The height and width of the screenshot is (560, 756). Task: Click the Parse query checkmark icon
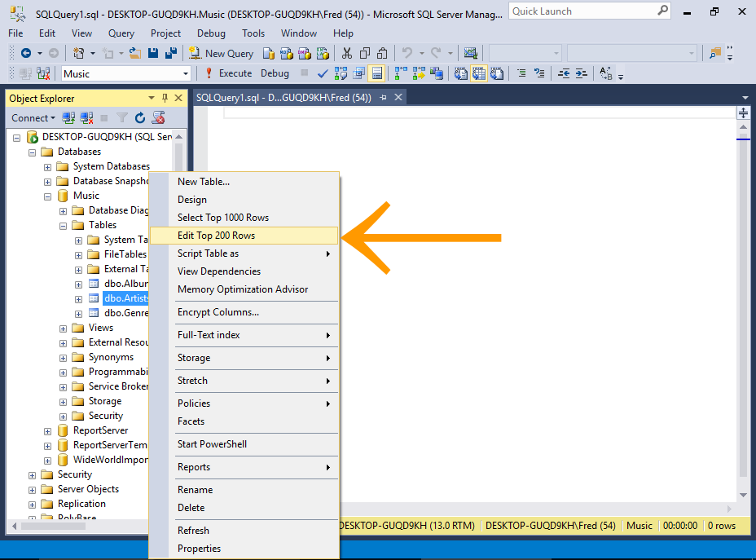pyautogui.click(x=321, y=73)
